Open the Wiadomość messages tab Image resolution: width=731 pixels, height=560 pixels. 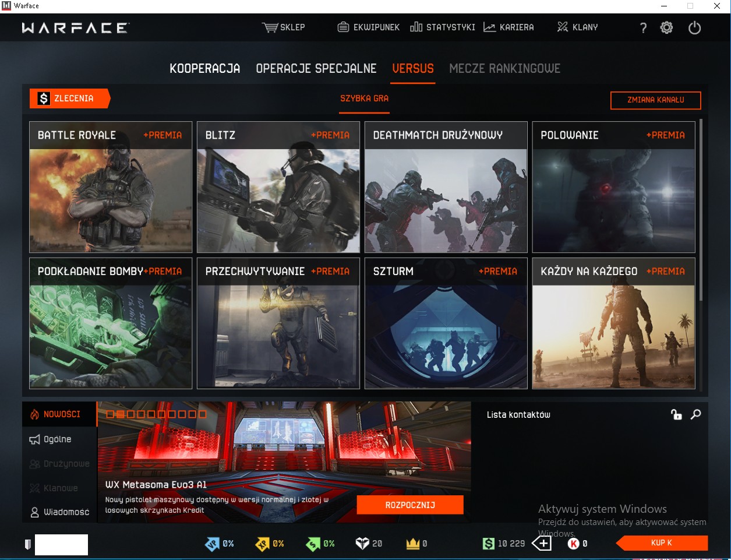(x=59, y=512)
